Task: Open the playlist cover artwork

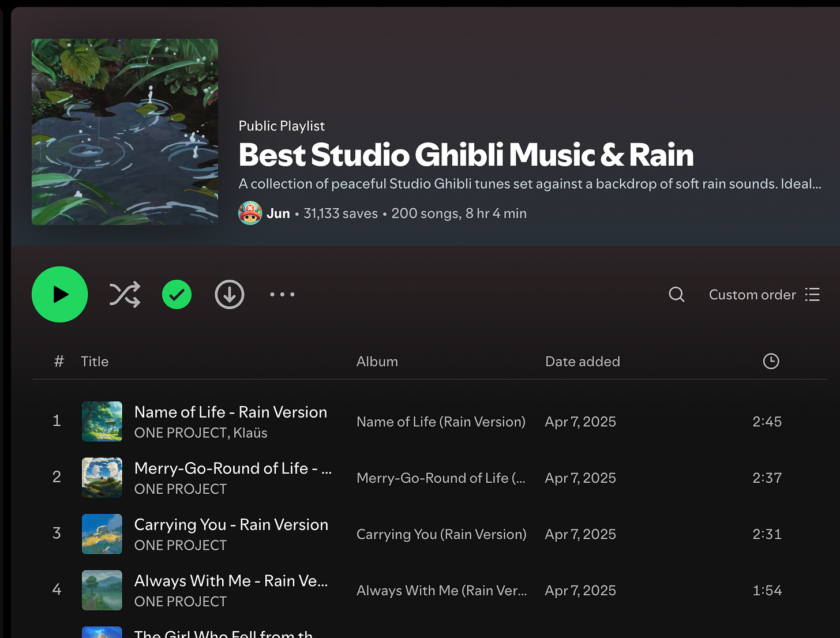Action: [125, 132]
